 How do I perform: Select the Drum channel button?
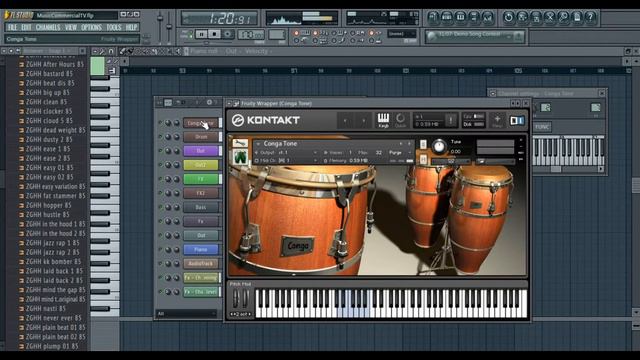(x=200, y=137)
